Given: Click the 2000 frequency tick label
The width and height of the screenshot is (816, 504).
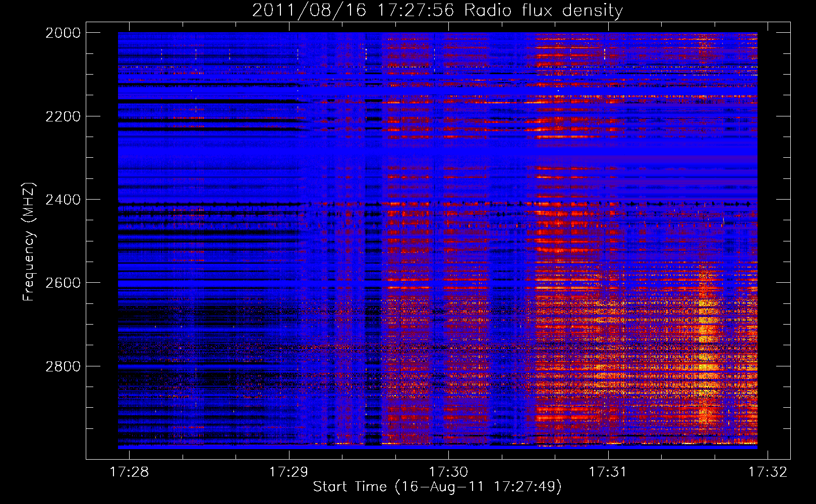Looking at the screenshot, I should tap(63, 33).
